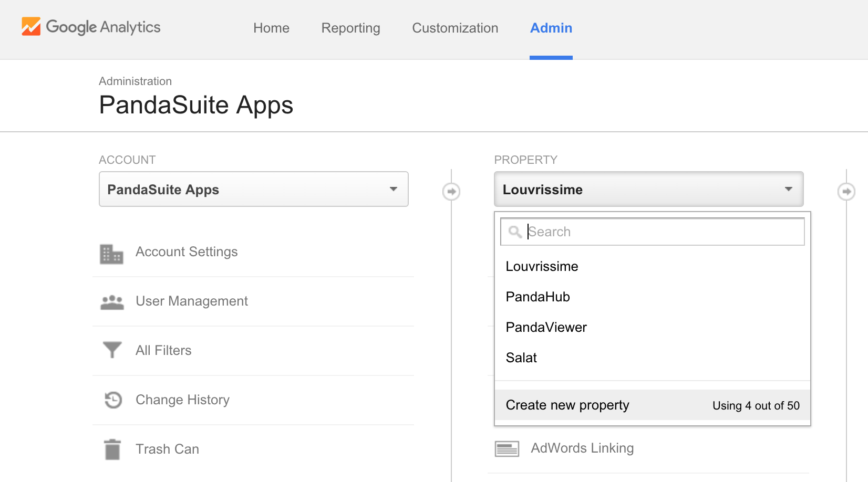Open the PandaSuite Apps account dropdown
The width and height of the screenshot is (868, 482).
click(x=254, y=189)
